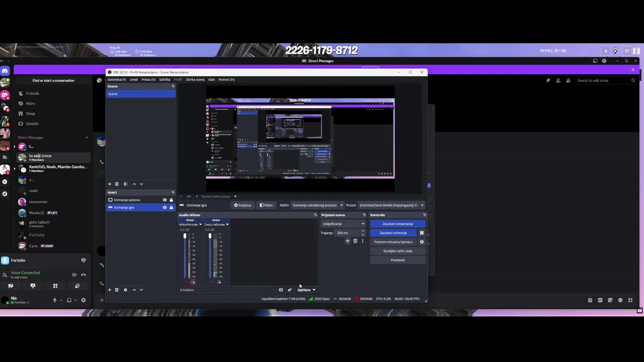644x362 pixels.
Task: Open advanced audio properties gear in mixer
Action: 289,290
